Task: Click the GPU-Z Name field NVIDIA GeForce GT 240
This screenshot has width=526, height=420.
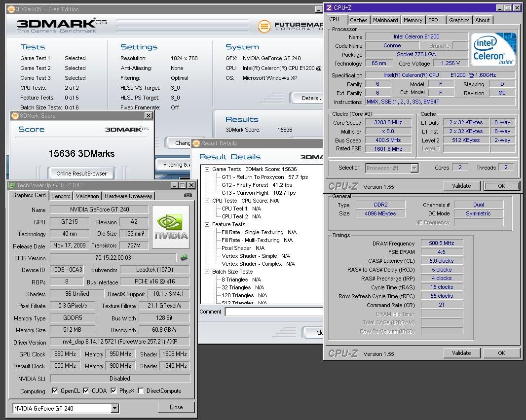Action: click(x=99, y=210)
